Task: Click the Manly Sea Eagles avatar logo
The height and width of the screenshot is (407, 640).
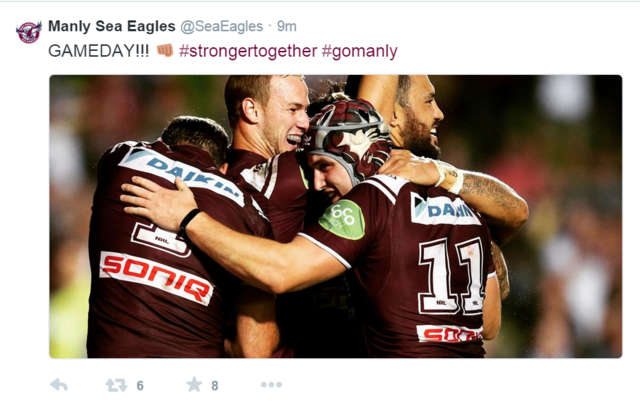Action: [29, 32]
